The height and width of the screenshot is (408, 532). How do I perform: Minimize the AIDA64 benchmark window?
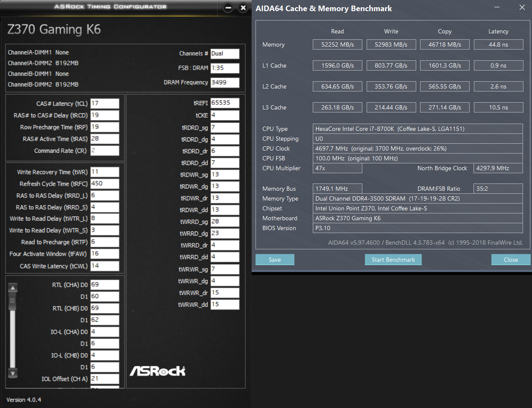coord(497,7)
